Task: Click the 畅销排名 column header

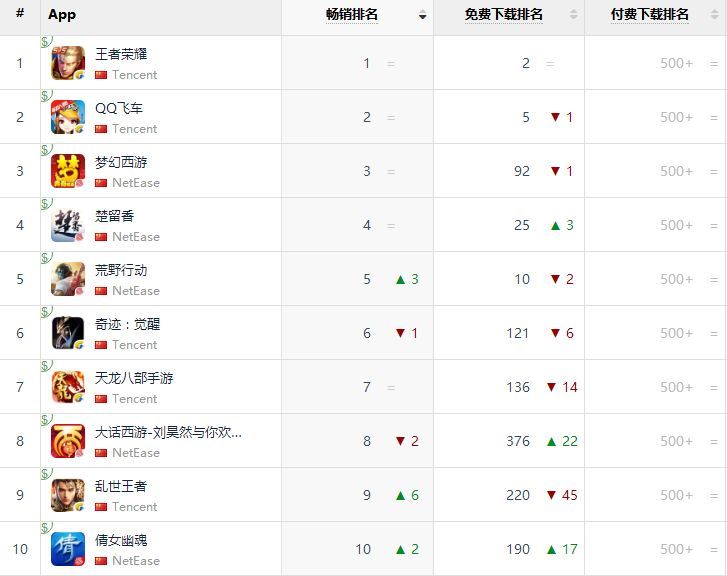Action: [352, 15]
